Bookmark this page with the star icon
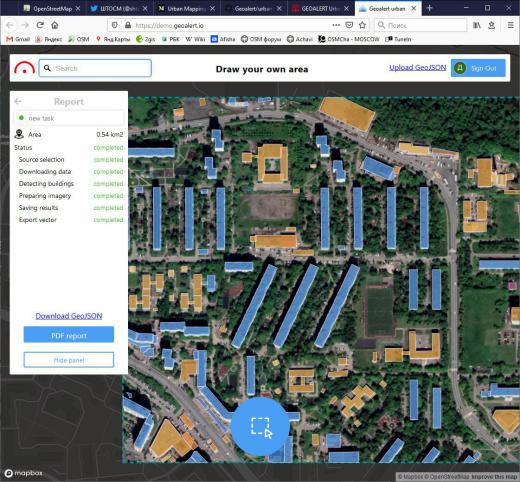The height and width of the screenshot is (482, 520). [x=362, y=25]
